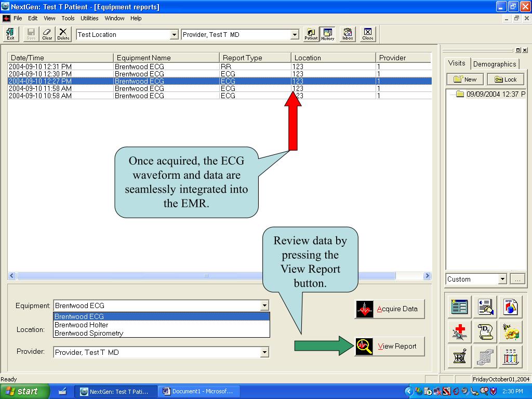
Task: Click the show desktop quick launch icon
Action: (x=62, y=391)
